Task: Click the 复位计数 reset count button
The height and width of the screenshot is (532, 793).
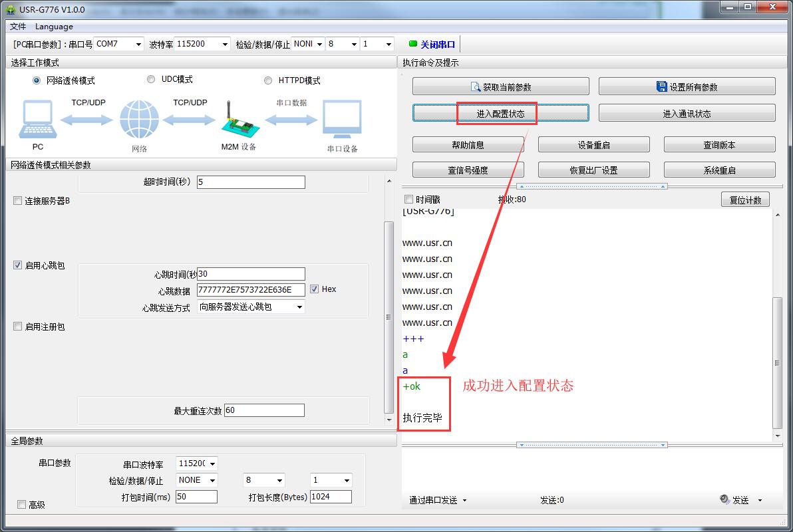Action: point(744,200)
